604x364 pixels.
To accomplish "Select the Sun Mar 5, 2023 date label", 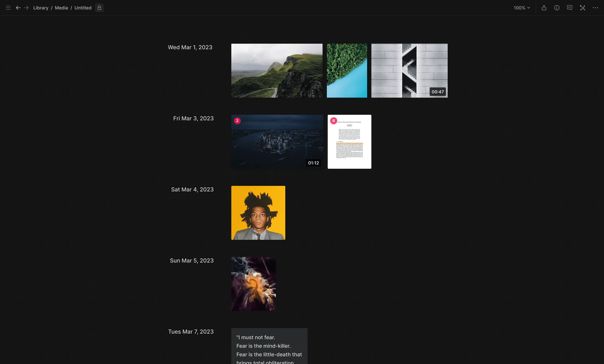I will point(192,261).
